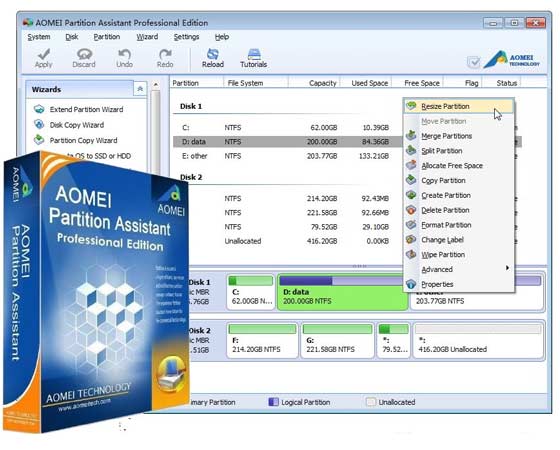The width and height of the screenshot is (560, 450).
Task: Open the Wizard menu
Action: [x=147, y=37]
